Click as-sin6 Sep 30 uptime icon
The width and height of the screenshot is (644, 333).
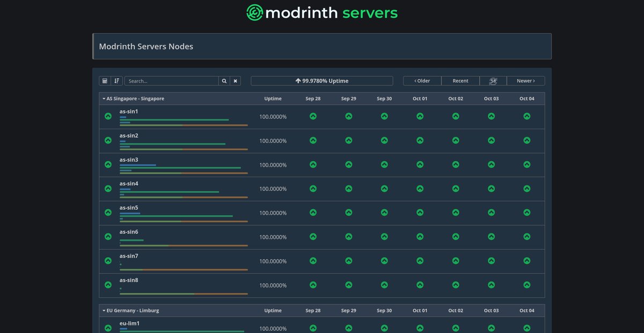[x=384, y=237]
